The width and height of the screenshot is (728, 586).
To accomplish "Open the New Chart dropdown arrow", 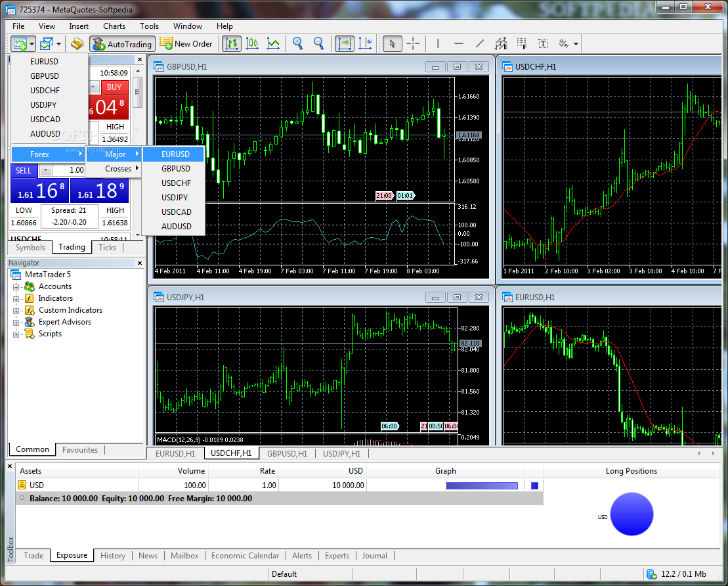I will [x=32, y=44].
